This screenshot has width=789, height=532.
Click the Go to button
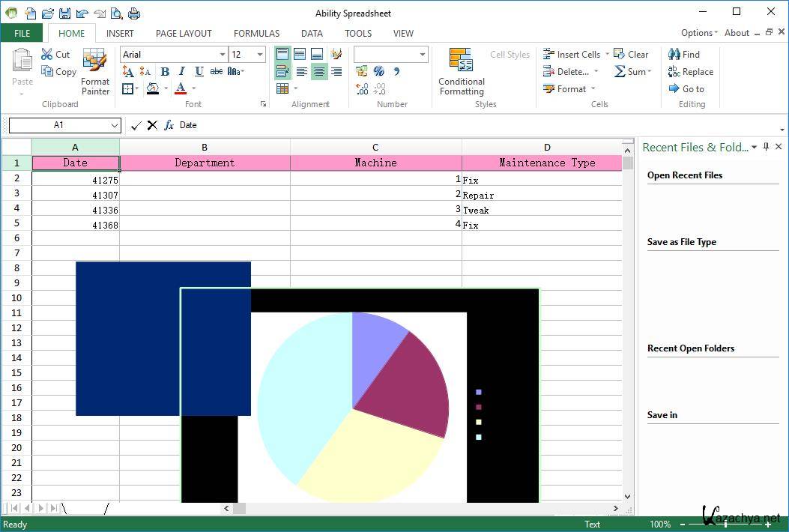pyautogui.click(x=686, y=89)
